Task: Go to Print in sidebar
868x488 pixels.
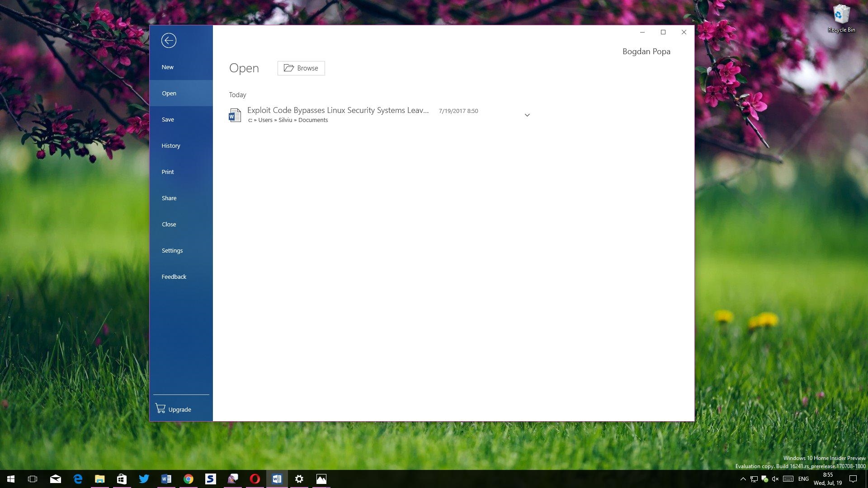Action: point(168,172)
